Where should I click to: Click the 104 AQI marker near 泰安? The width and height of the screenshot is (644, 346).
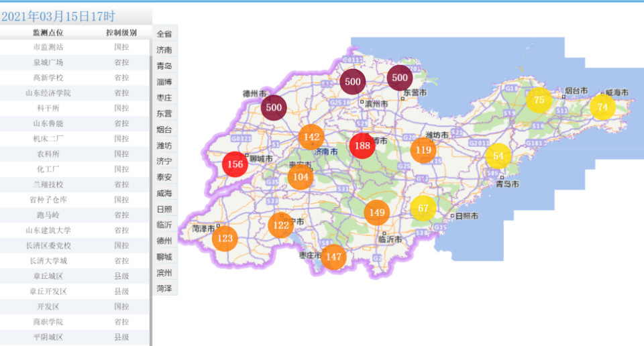(x=301, y=177)
